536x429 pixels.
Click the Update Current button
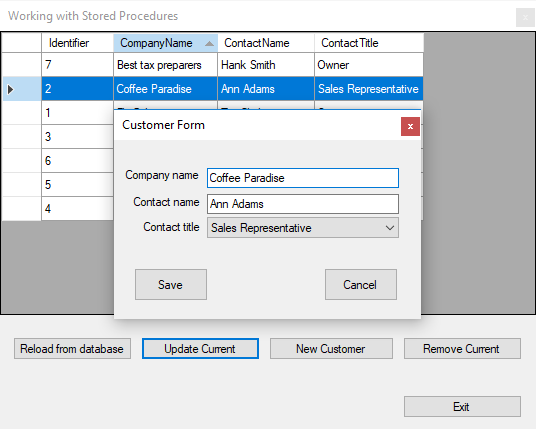pos(200,349)
